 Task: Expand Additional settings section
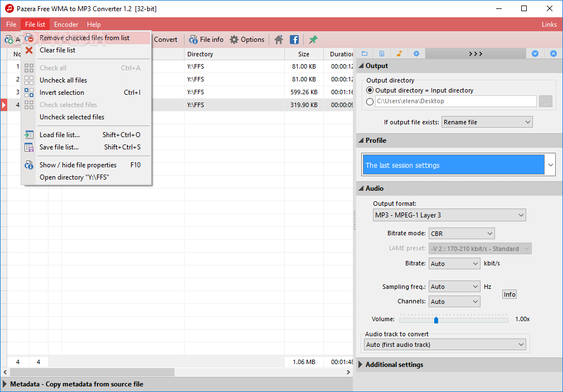point(361,364)
